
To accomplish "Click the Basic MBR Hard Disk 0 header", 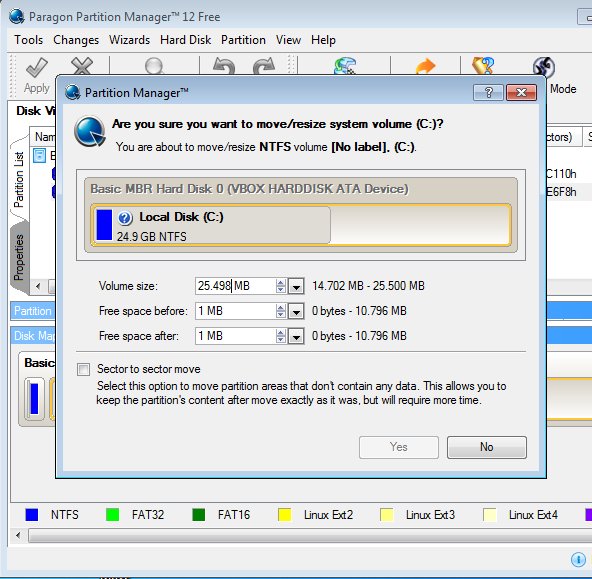I will tap(249, 189).
